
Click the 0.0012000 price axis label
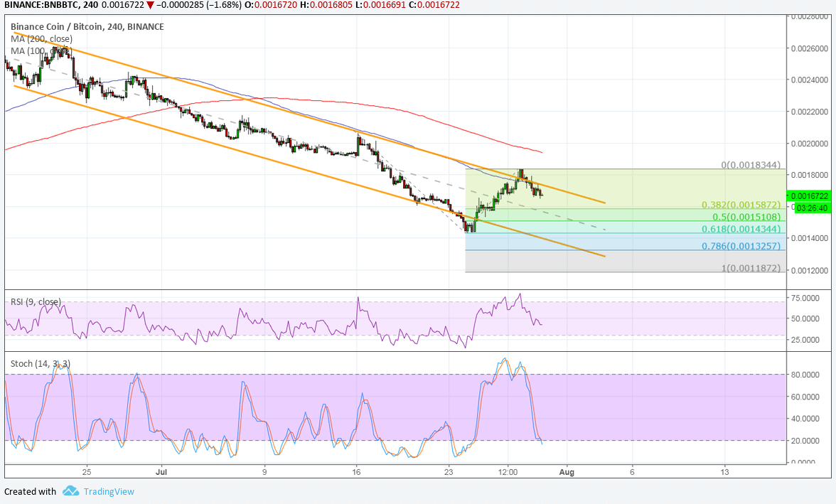click(x=810, y=270)
